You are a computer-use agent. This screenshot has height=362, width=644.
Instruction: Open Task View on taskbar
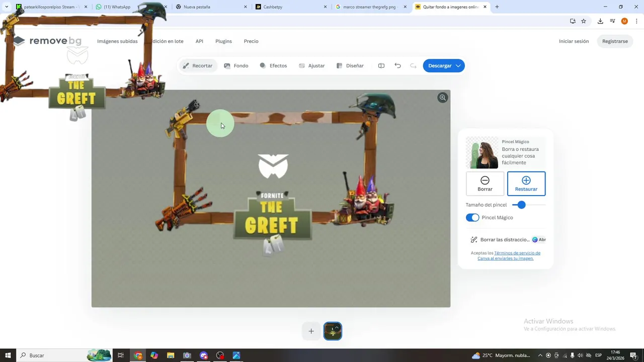click(x=121, y=355)
